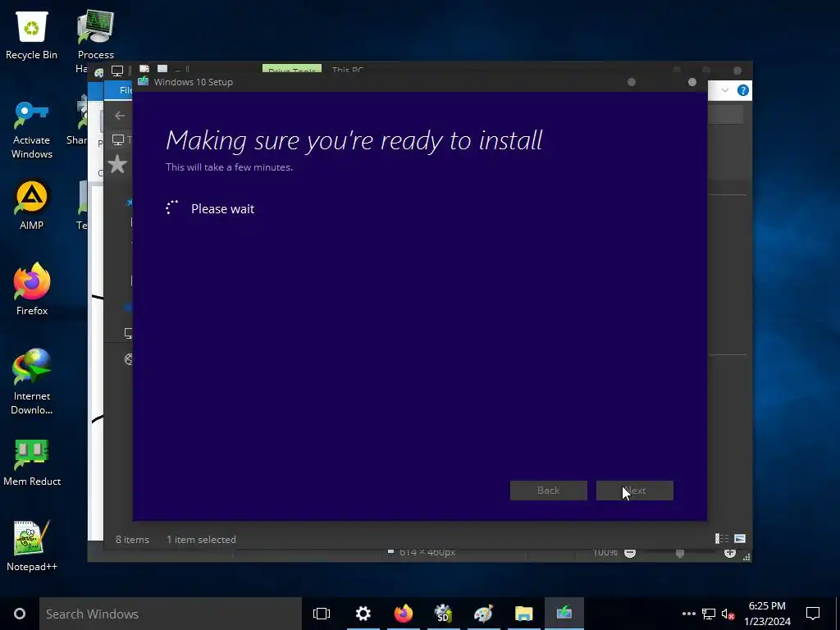This screenshot has width=840, height=630.
Task: Launch the Mem Reduct desktop shortcut
Action: tap(32, 463)
